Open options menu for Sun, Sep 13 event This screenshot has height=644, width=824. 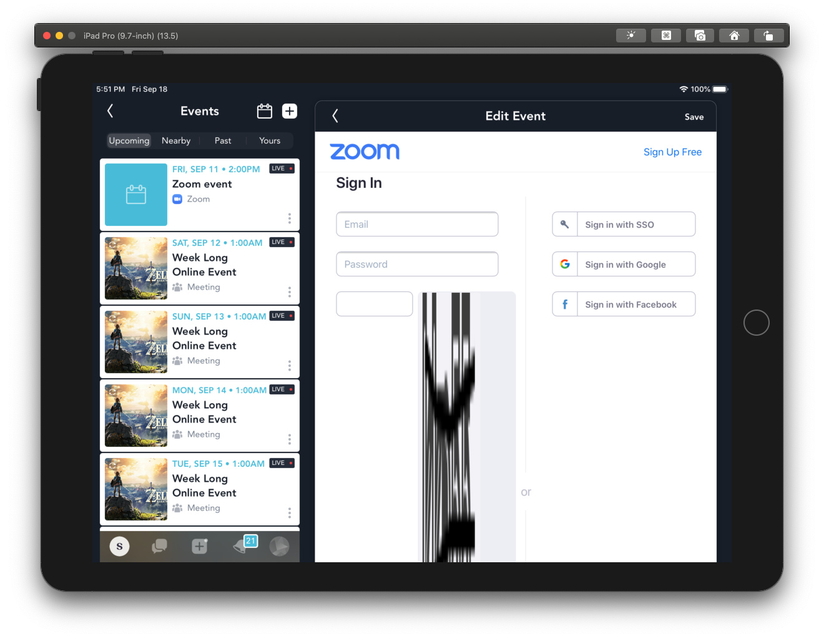tap(290, 365)
